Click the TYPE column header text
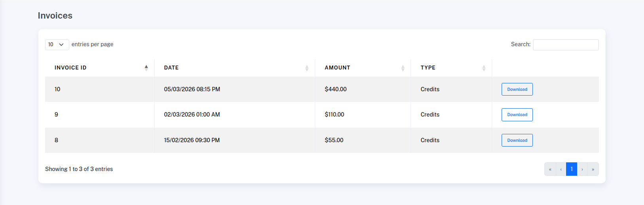 pos(428,68)
